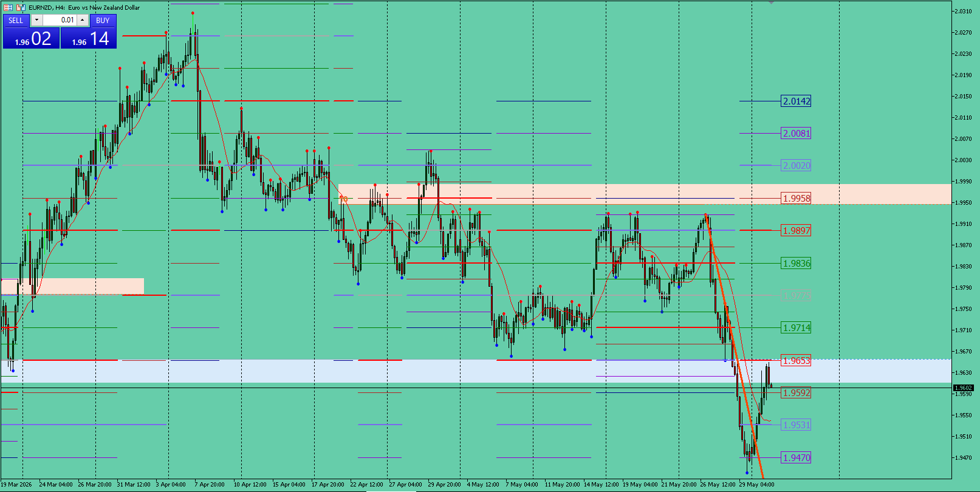This screenshot has width=980, height=492.
Task: Select the 1.9958 red price level label
Action: coord(796,198)
